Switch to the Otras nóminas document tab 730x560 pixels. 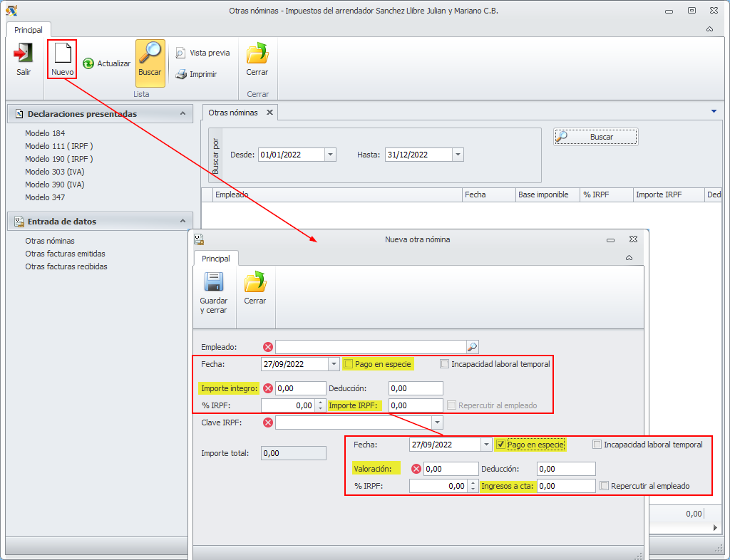(233, 113)
